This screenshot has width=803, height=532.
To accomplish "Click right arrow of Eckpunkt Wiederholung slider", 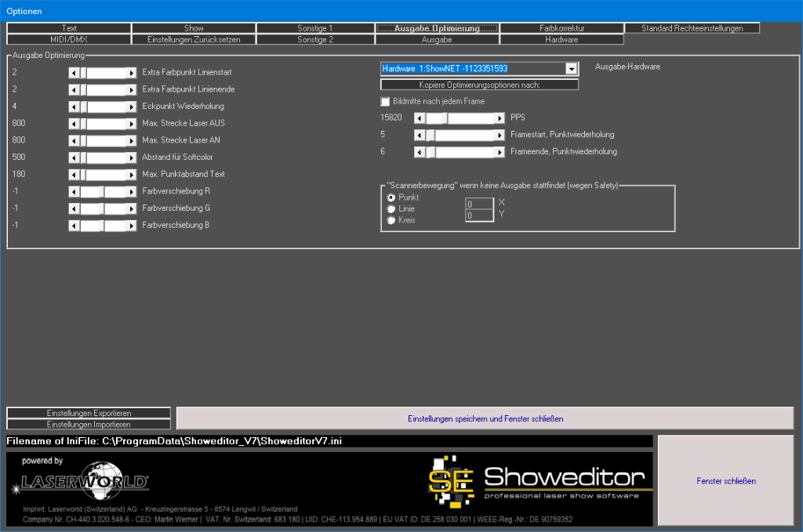I will (132, 107).
